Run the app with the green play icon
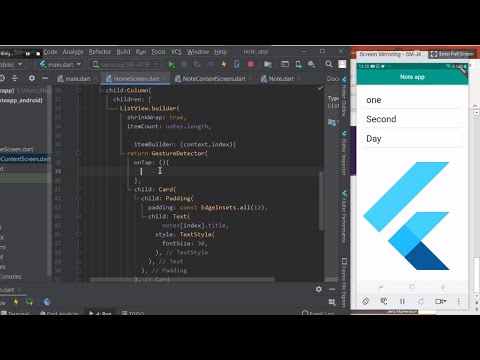480x360 pixels. point(171,64)
